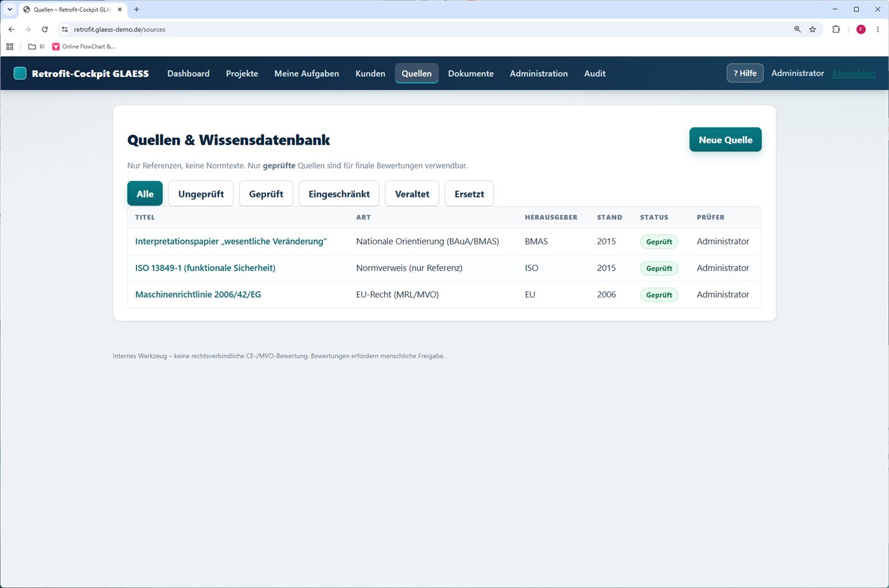The width and height of the screenshot is (889, 588).
Task: Go to Meine Aufgaben in the navbar
Action: pos(307,74)
